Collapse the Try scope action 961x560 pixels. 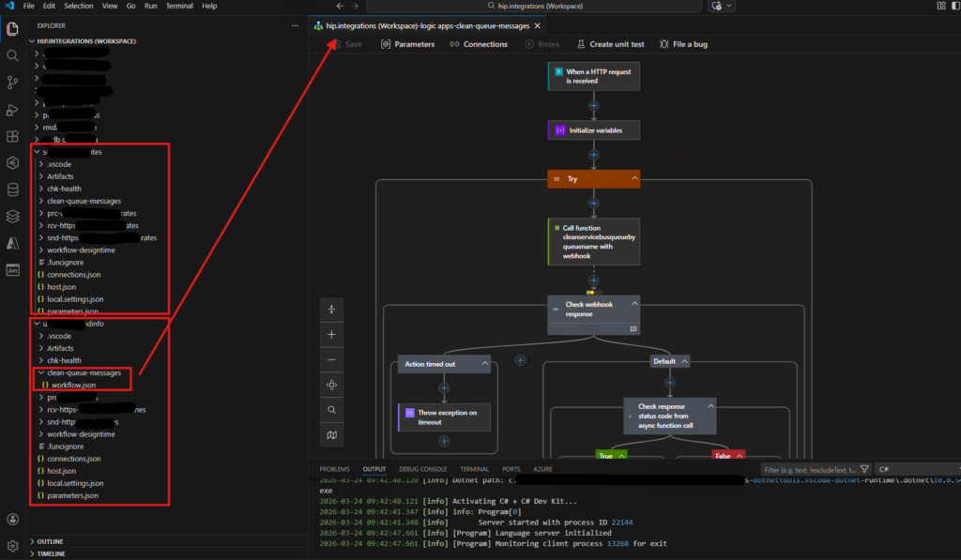pos(635,178)
